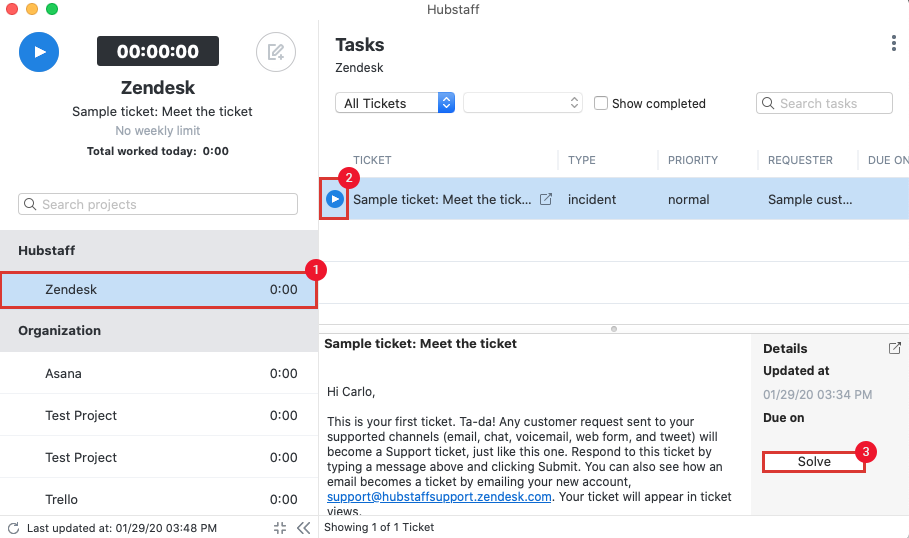Open the Tasks three-dot menu
Image resolution: width=909 pixels, height=538 pixels.
[x=893, y=43]
